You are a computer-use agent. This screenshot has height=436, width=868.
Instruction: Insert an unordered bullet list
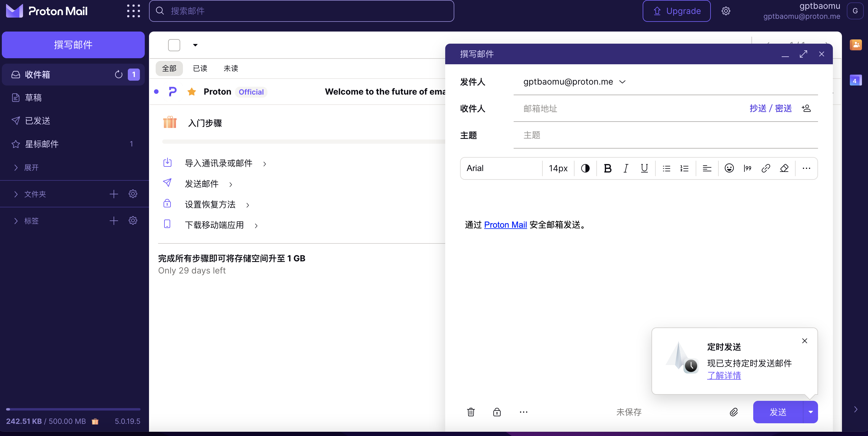[666, 168]
